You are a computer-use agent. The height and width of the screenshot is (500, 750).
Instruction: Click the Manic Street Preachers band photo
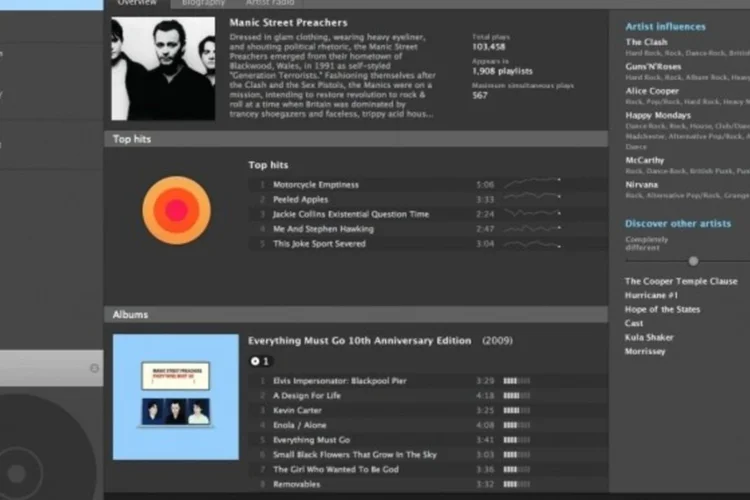click(x=163, y=68)
